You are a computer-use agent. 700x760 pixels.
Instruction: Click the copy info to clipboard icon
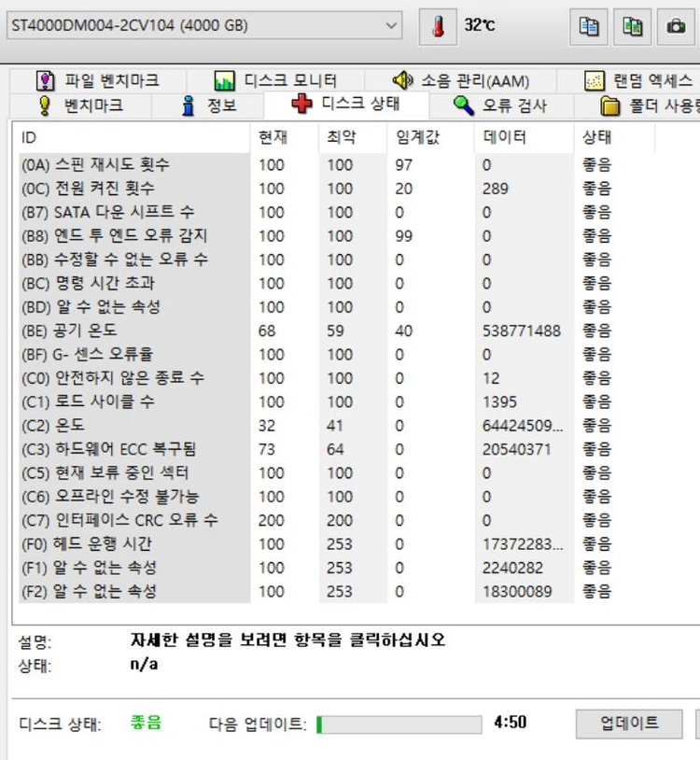(589, 26)
